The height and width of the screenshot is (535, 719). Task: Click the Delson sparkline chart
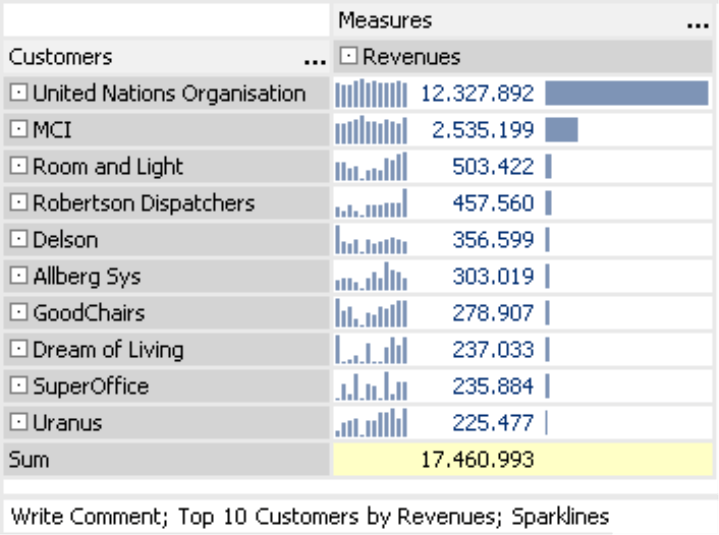point(371,240)
